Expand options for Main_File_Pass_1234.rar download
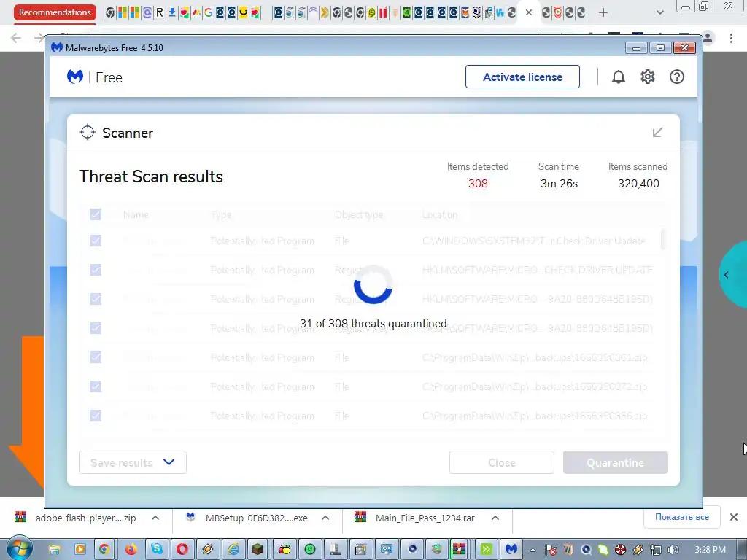 [495, 518]
